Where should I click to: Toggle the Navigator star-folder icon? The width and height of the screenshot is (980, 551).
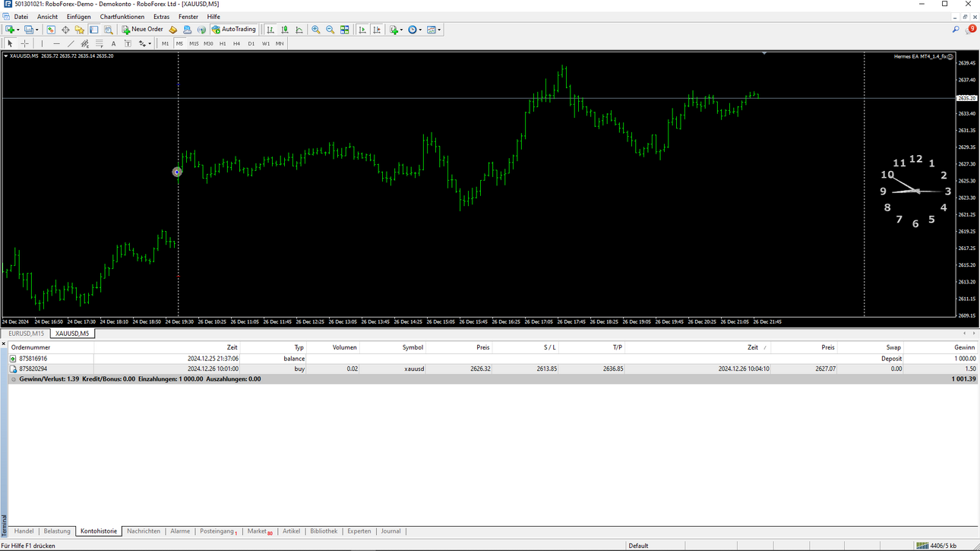click(x=80, y=30)
